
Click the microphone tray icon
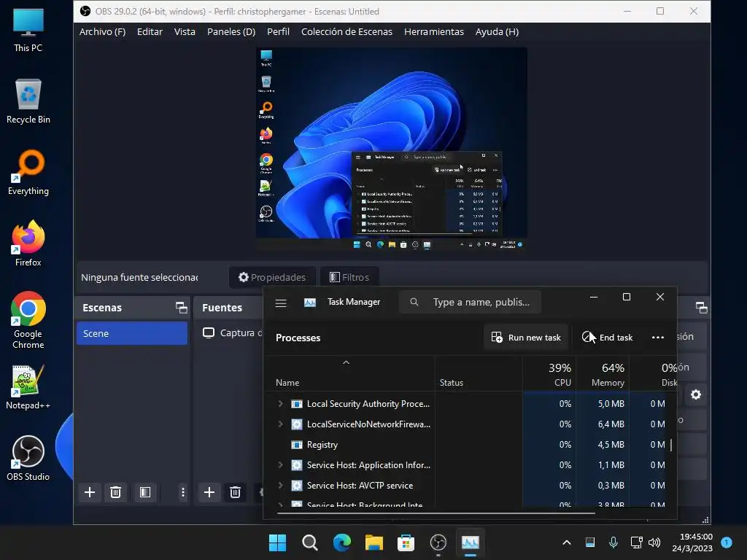[614, 542]
